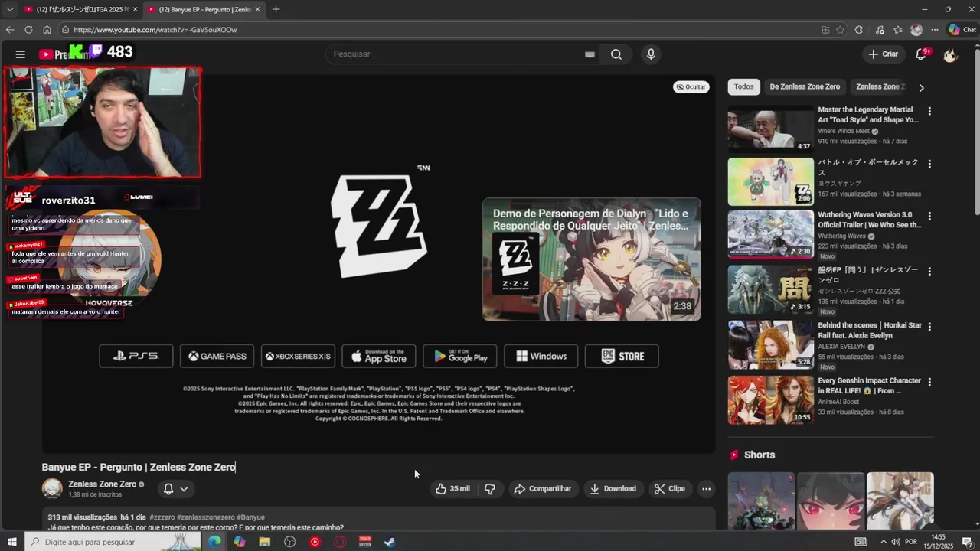Hide end screen cards with Ocultar toggle
The image size is (980, 551).
tap(691, 86)
